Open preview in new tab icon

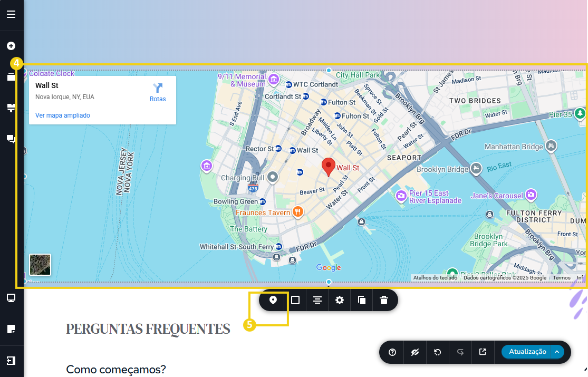click(483, 352)
